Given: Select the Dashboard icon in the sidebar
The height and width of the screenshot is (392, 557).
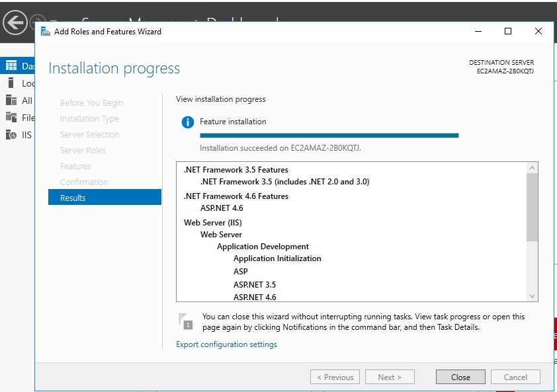Looking at the screenshot, I should click(11, 65).
